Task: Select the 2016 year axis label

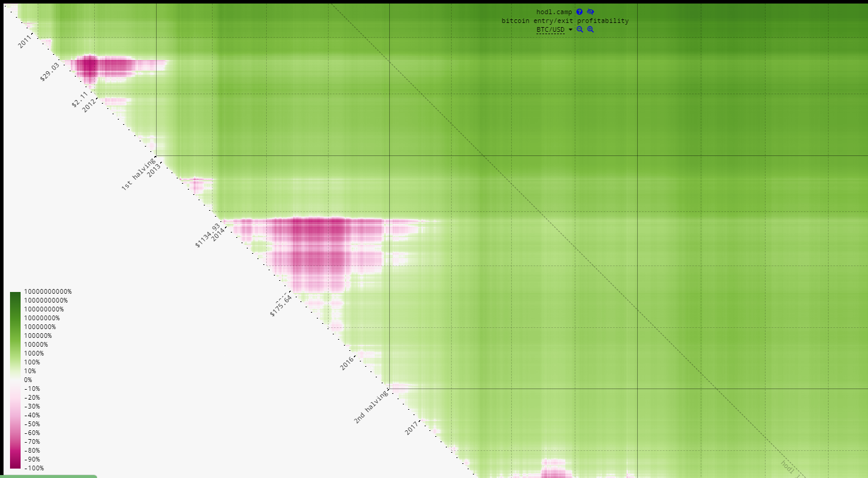Action: coord(347,363)
